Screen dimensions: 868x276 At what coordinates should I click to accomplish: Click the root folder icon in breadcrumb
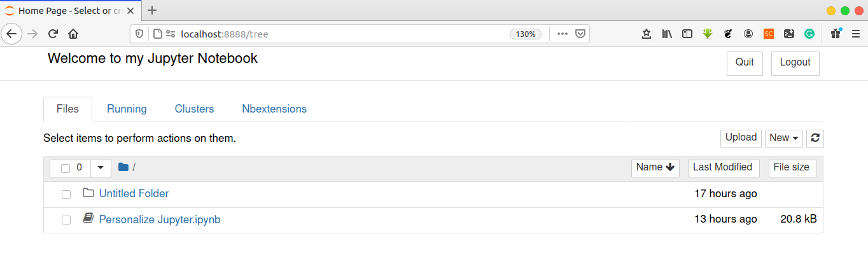pos(123,167)
